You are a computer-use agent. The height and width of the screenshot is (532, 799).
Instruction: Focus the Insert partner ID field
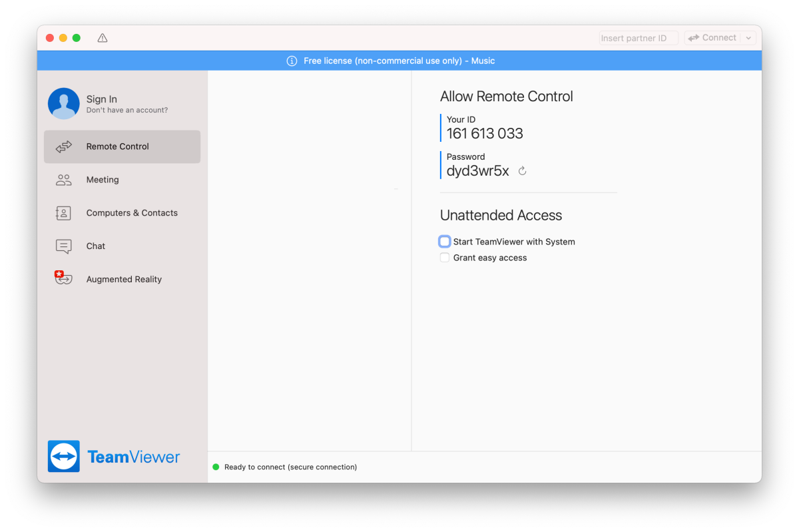639,38
